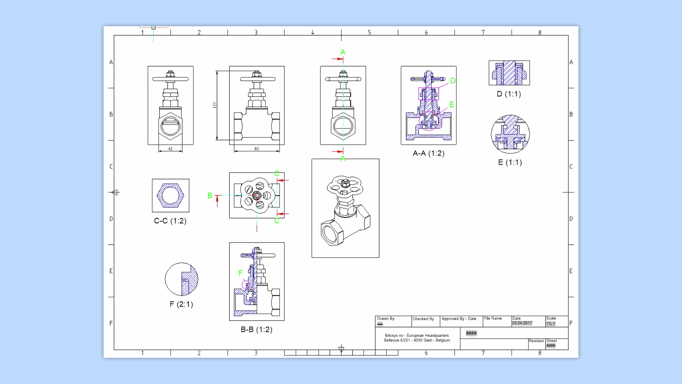Click the B-B (1:2) section view
Image resolution: width=682 pixels, height=384 pixels.
click(x=257, y=281)
